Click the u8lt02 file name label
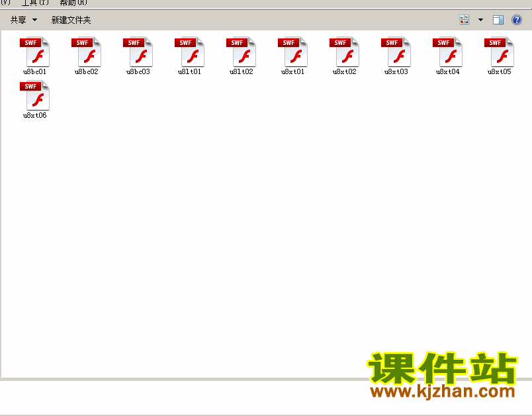Image resolution: width=532 pixels, height=416 pixels. [241, 71]
